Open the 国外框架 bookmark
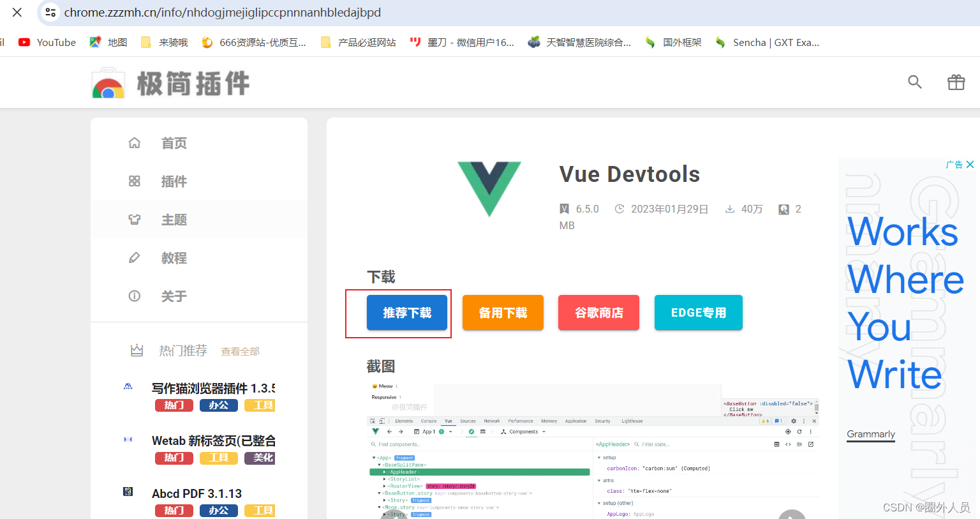Screen dimensions: 980x519 [x=673, y=42]
